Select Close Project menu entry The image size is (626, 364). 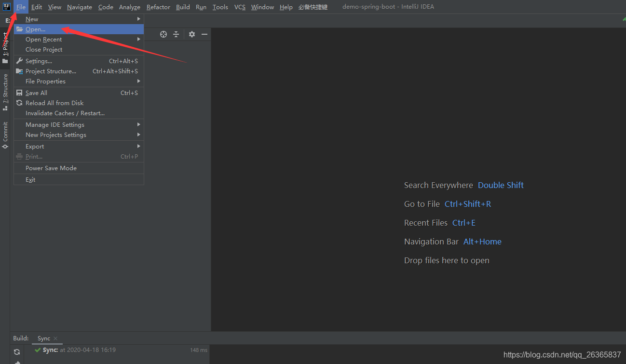coord(79,50)
